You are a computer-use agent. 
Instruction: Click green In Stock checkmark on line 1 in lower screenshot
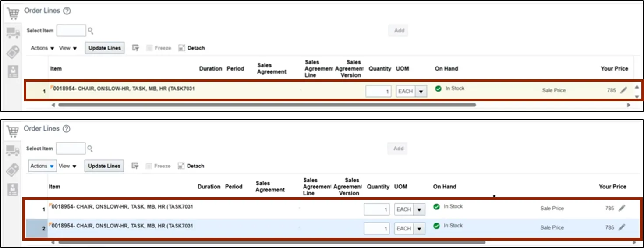click(436, 206)
